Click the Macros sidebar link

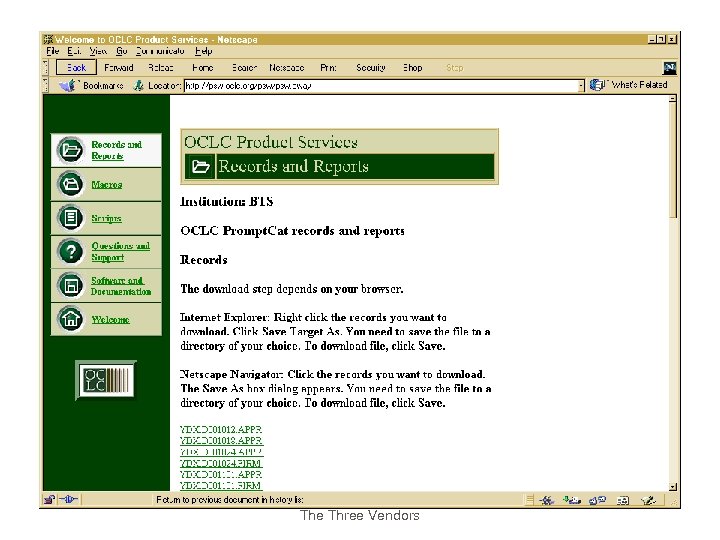pyautogui.click(x=107, y=185)
